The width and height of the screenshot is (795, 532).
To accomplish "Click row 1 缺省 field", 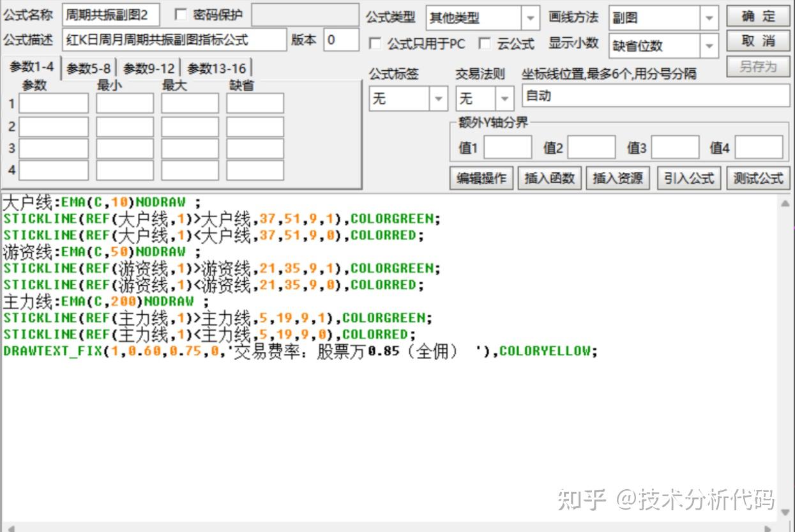I will point(255,103).
